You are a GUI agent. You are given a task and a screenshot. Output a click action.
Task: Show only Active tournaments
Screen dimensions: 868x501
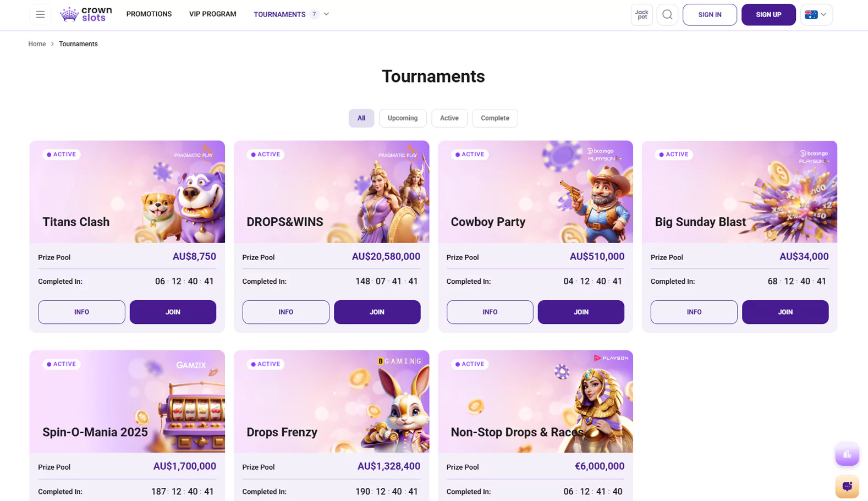449,118
